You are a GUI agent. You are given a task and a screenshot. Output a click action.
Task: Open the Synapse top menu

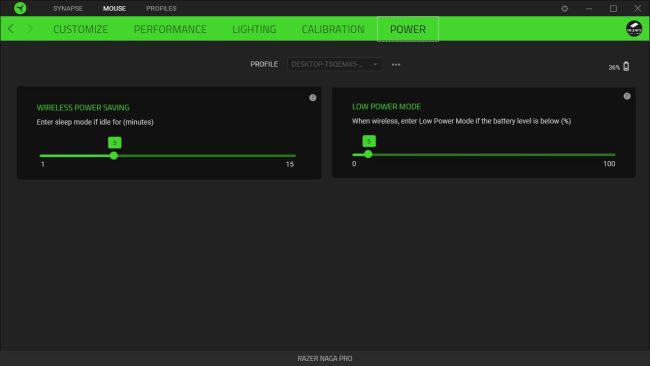[x=68, y=8]
